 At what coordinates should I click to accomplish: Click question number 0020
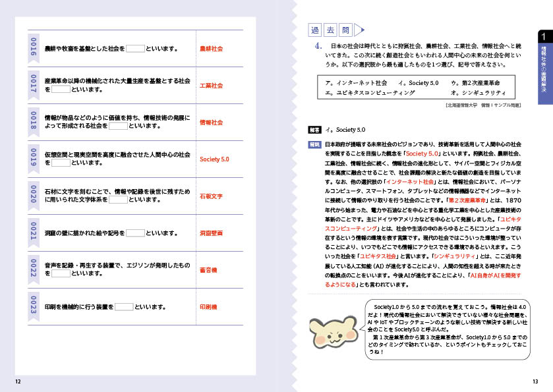(x=34, y=194)
